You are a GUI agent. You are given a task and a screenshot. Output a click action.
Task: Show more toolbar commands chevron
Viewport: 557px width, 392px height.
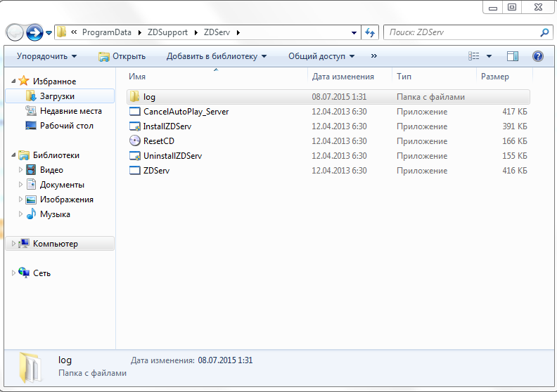click(373, 56)
